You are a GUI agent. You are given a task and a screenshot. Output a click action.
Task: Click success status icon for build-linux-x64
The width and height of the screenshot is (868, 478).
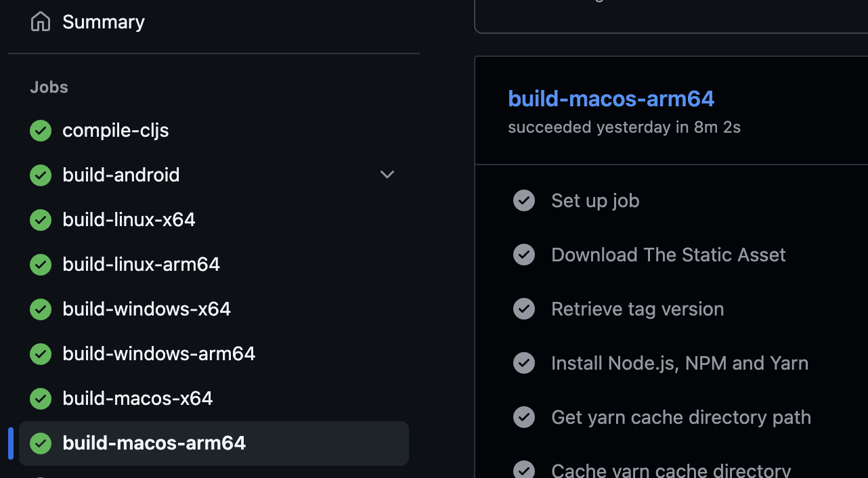click(41, 220)
